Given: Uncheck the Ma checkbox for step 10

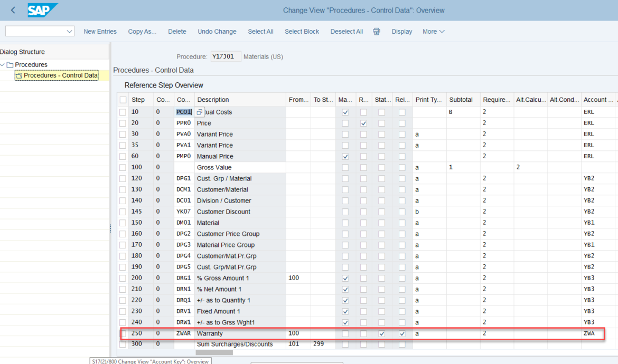Looking at the screenshot, I should (345, 112).
